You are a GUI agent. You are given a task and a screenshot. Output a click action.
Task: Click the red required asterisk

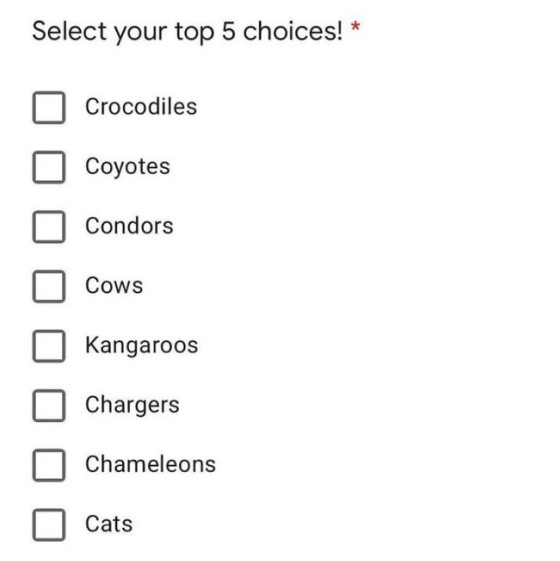(355, 27)
